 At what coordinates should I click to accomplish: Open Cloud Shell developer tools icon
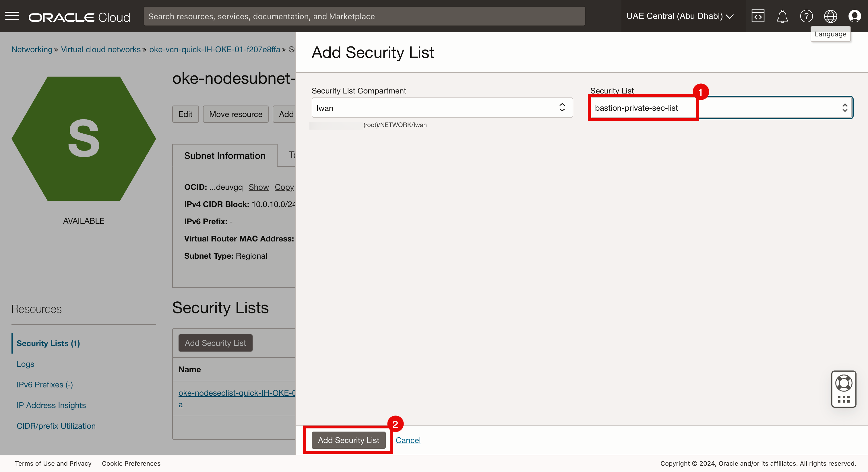pos(757,16)
